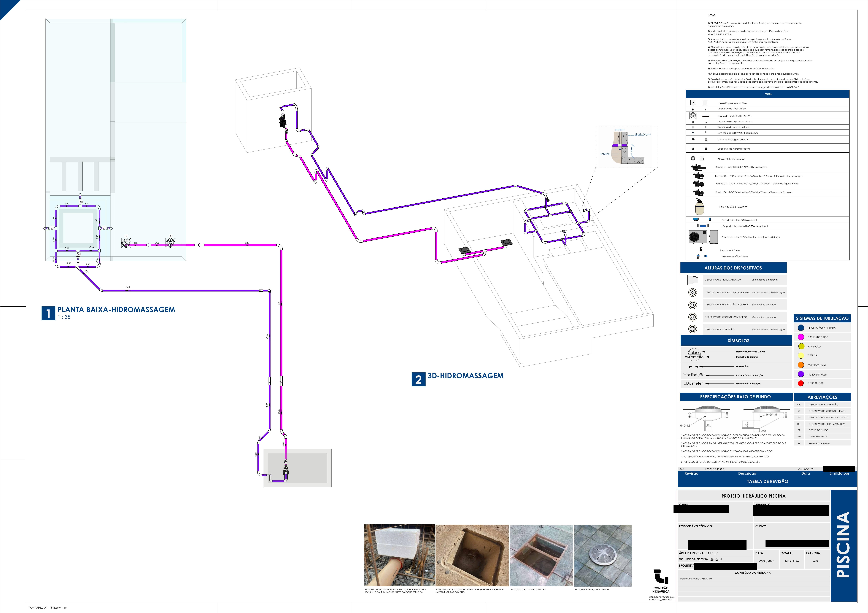Screen dimensions: 868x613
Task: Click the Gerador de cloro BZ20 icon
Action: 696,220
